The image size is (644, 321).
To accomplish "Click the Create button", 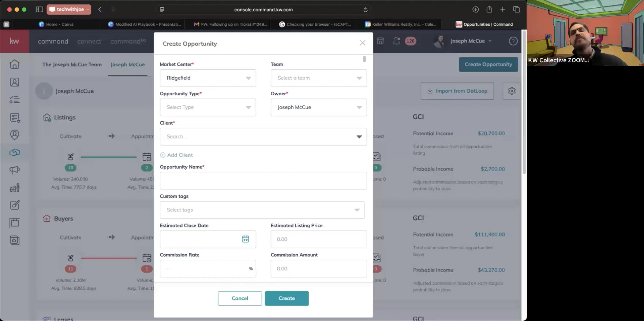I will coord(287,298).
